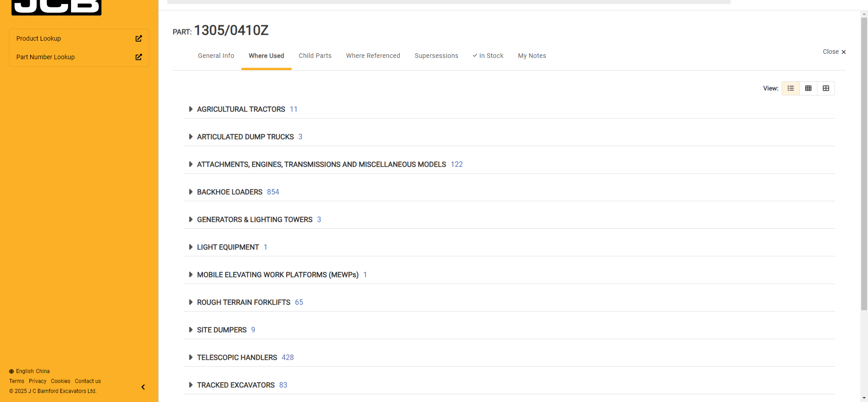
Task: Switch to large tile view icon
Action: (826, 88)
